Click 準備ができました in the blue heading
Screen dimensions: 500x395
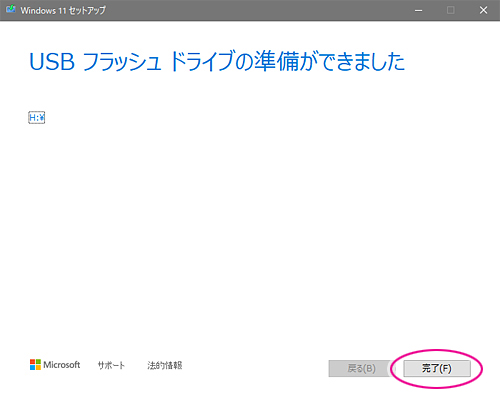(329, 61)
